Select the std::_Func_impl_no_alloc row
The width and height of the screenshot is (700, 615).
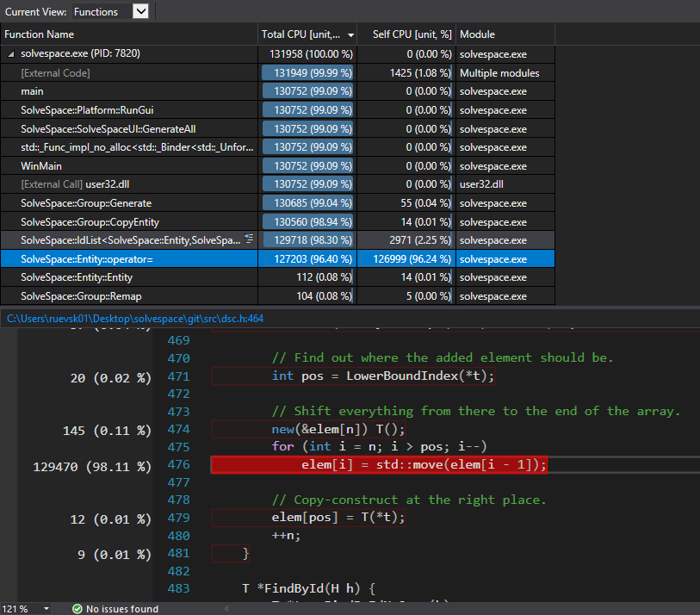pyautogui.click(x=278, y=147)
